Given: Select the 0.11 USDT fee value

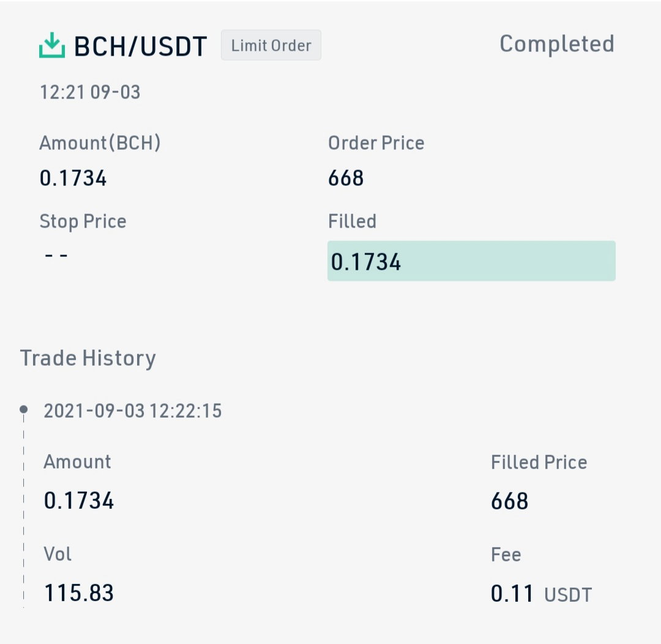Looking at the screenshot, I should (x=541, y=594).
